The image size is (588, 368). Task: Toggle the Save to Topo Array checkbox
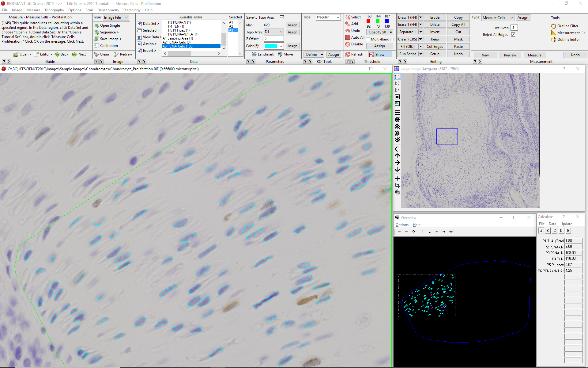click(282, 17)
